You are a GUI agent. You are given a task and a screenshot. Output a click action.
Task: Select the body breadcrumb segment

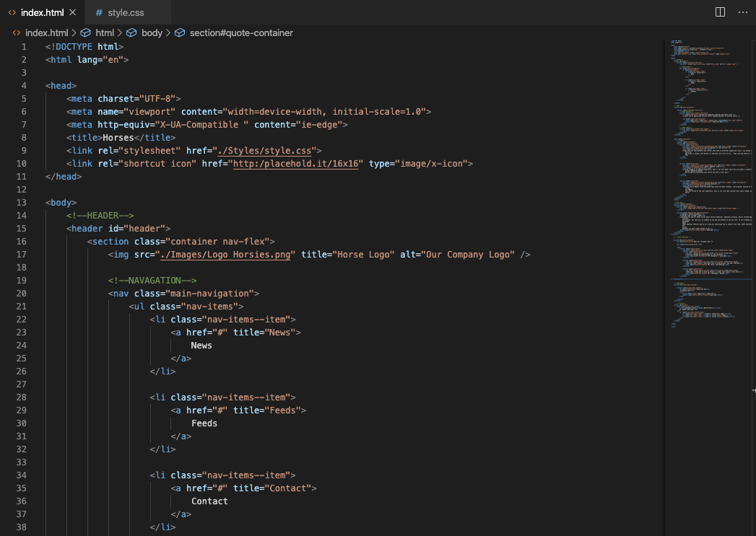(x=152, y=32)
